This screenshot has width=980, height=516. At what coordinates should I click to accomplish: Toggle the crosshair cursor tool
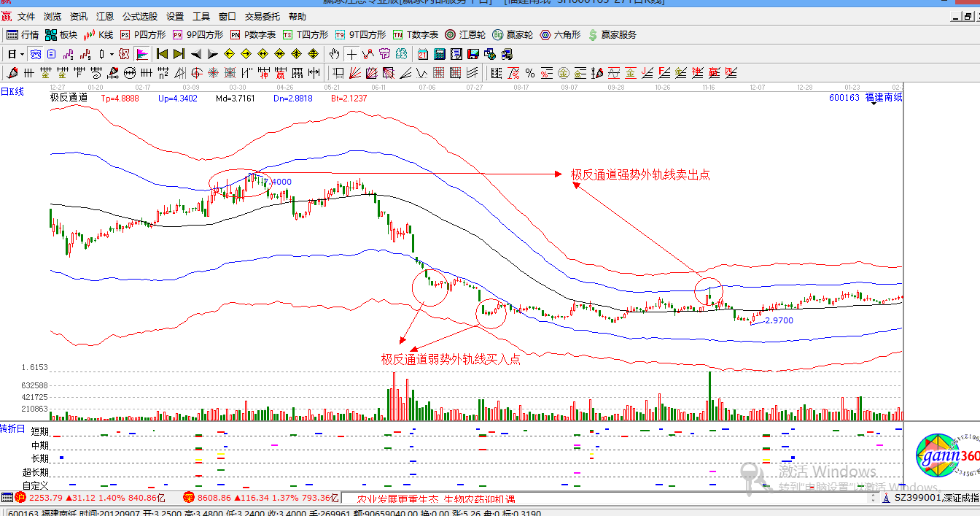click(352, 53)
